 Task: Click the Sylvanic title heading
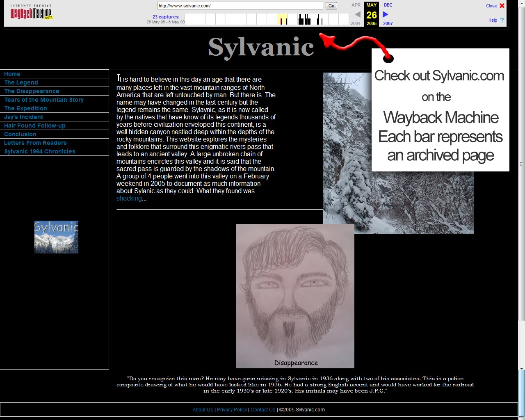(261, 47)
